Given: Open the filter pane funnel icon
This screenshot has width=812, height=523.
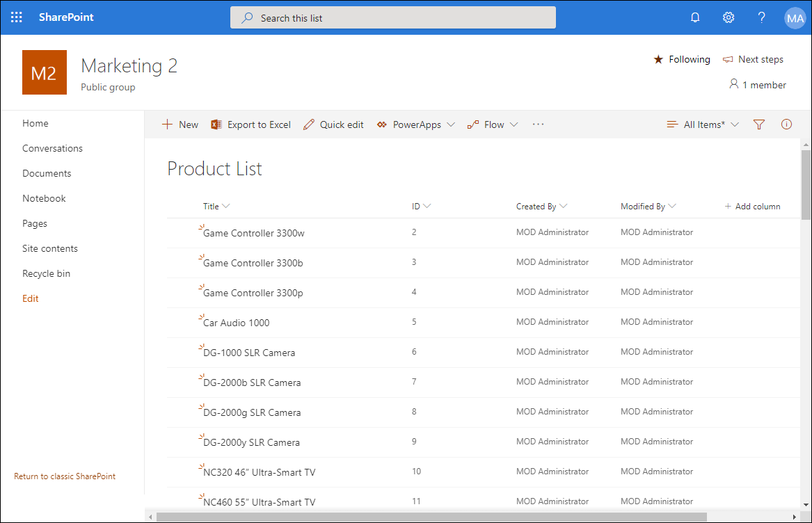Looking at the screenshot, I should click(x=759, y=124).
